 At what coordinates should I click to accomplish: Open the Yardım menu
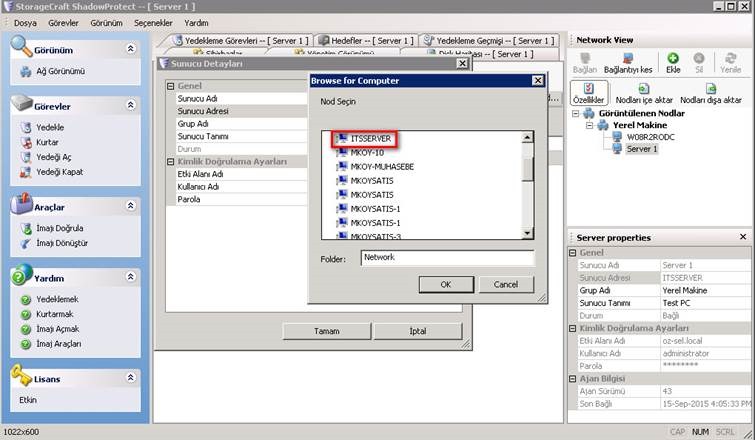pyautogui.click(x=196, y=23)
